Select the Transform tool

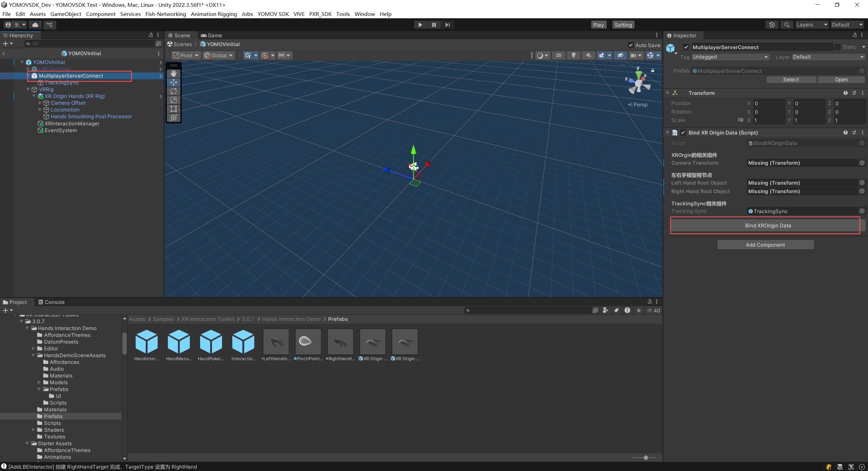point(174,118)
